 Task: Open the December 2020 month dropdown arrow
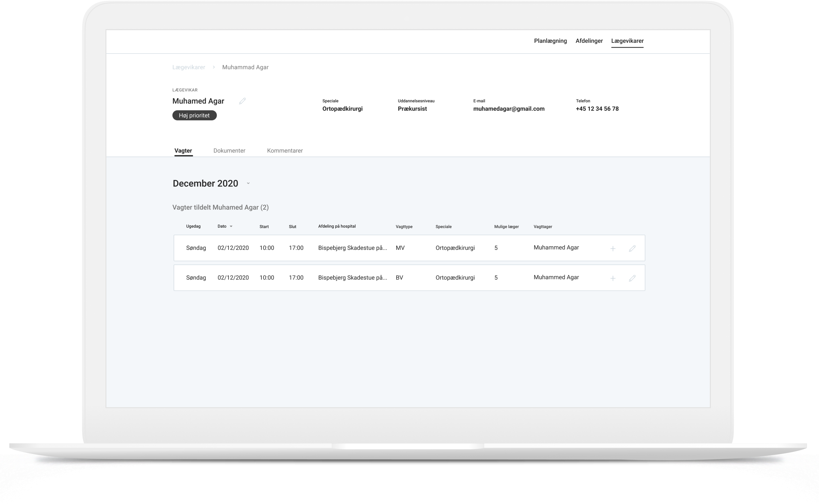pos(248,183)
